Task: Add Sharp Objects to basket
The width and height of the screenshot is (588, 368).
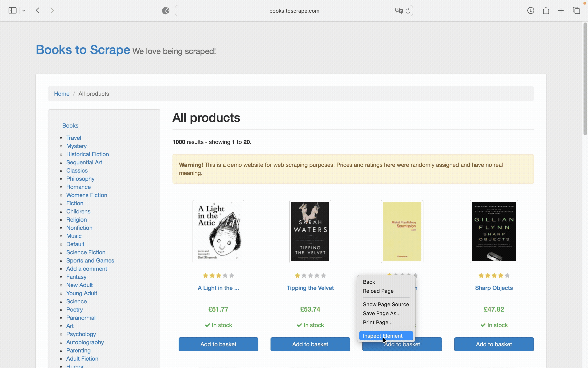Action: point(494,344)
